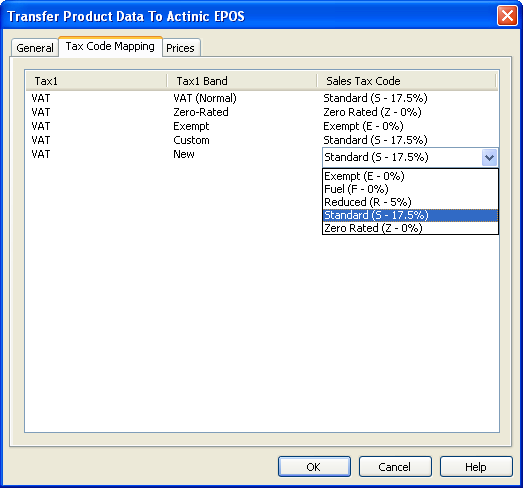The image size is (523, 488).
Task: Choose highlighted Standard (S - 17.5%) option
Action: (x=410, y=215)
